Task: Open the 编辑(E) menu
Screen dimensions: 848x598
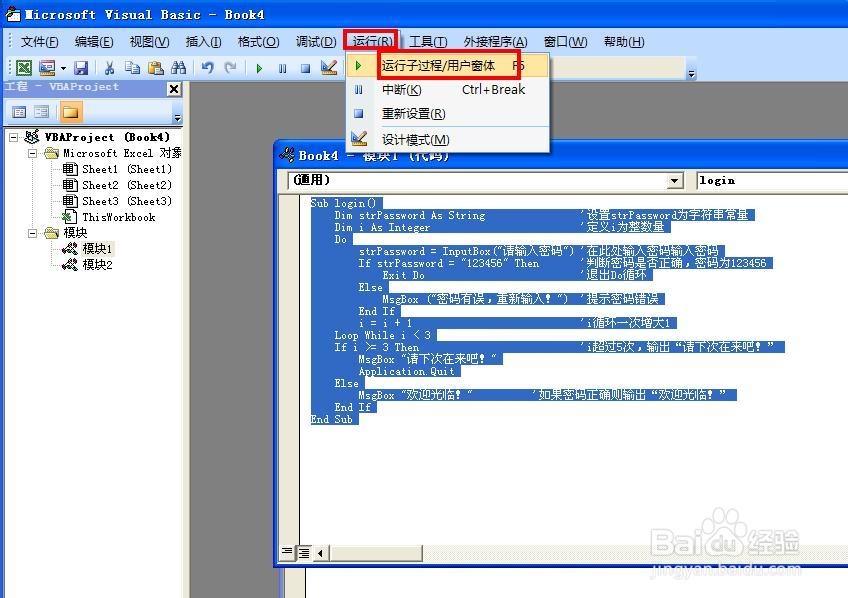Action: (94, 42)
